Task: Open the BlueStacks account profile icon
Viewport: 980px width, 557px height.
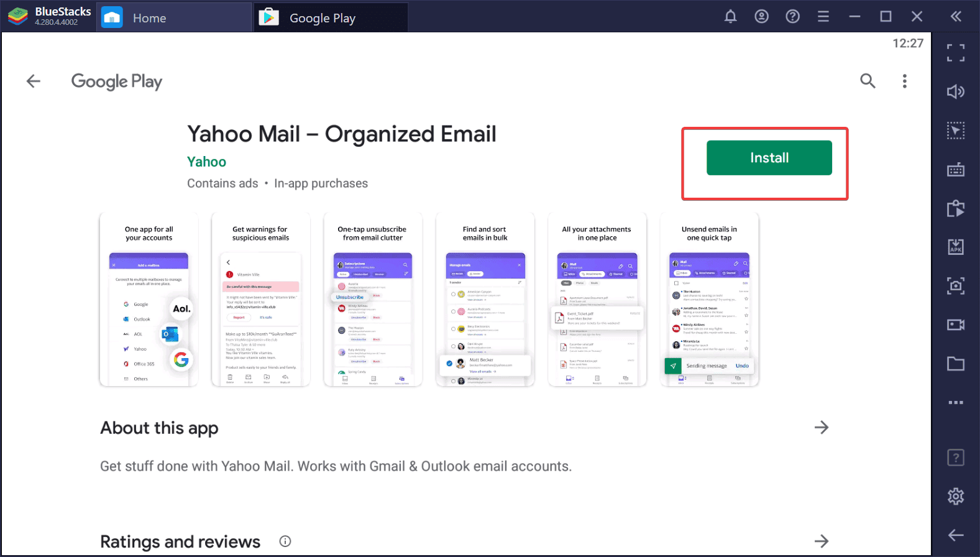Action: (x=762, y=17)
